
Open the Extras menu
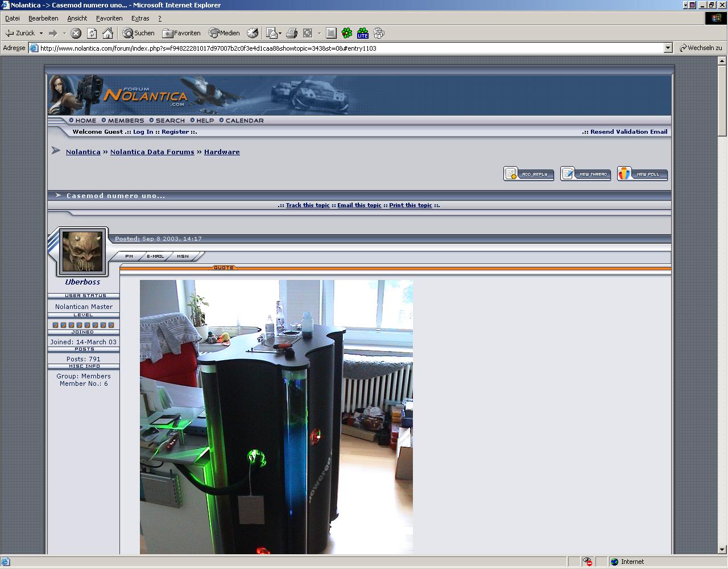click(140, 18)
